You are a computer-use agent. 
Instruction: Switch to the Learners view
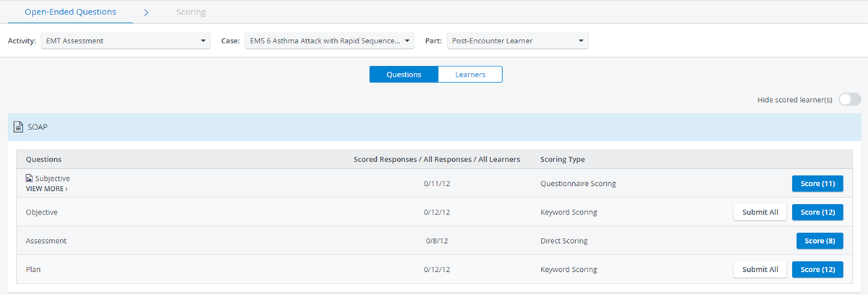[x=470, y=74]
